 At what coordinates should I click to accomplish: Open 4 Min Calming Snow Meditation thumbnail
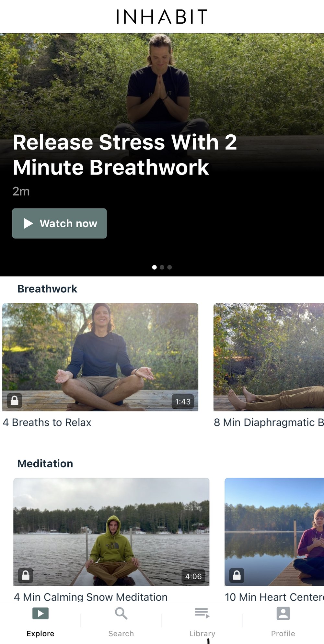(x=111, y=532)
